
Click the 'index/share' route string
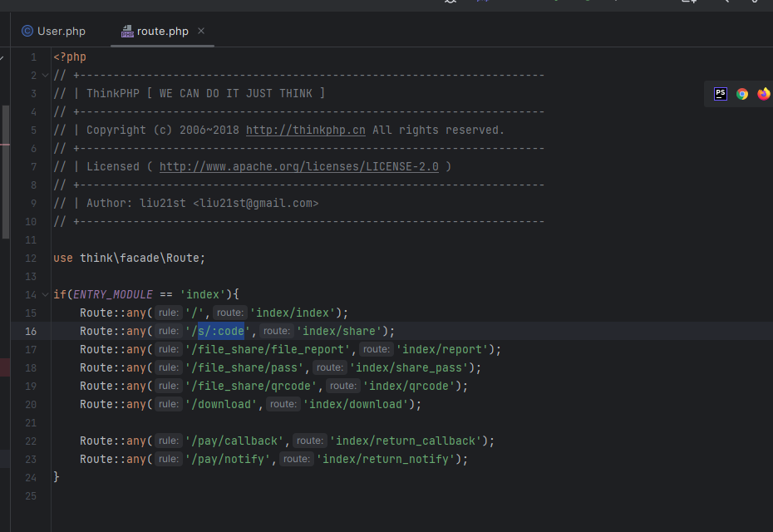338,331
